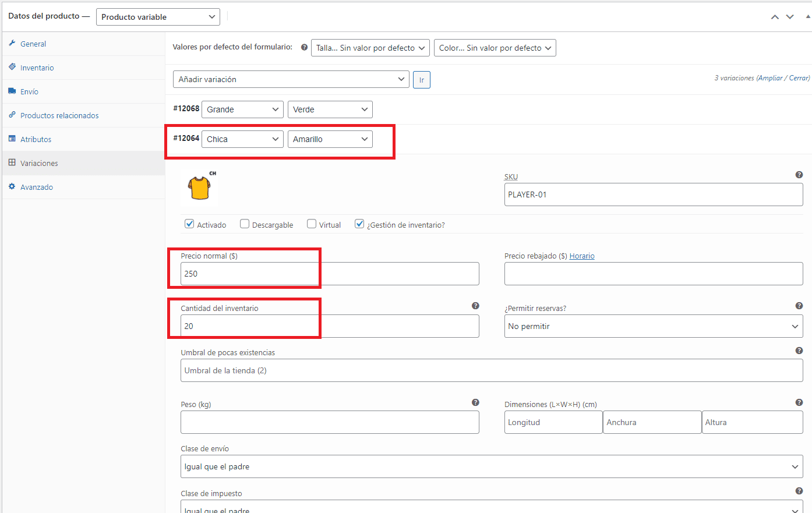Click help icon for Permitir reservas

(799, 306)
